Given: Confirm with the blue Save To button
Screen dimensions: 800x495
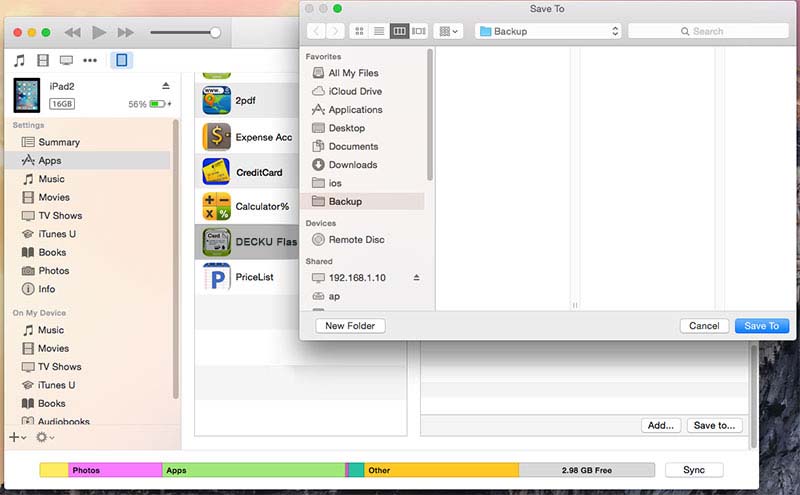Looking at the screenshot, I should point(762,326).
